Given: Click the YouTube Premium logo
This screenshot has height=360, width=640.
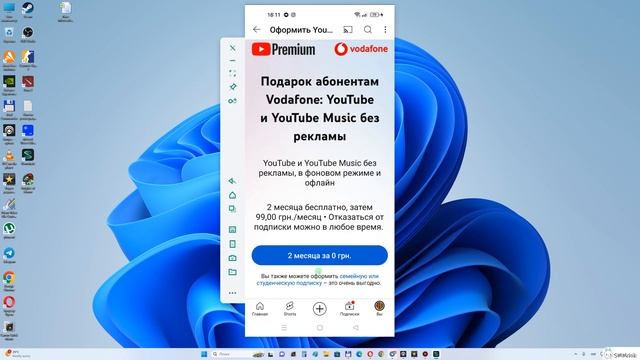Looking at the screenshot, I should pos(283,49).
